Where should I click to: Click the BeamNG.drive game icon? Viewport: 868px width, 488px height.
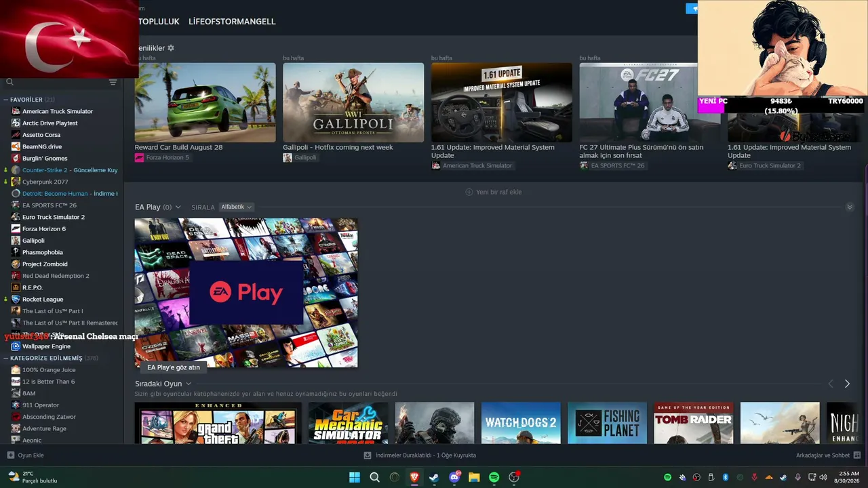[16, 146]
